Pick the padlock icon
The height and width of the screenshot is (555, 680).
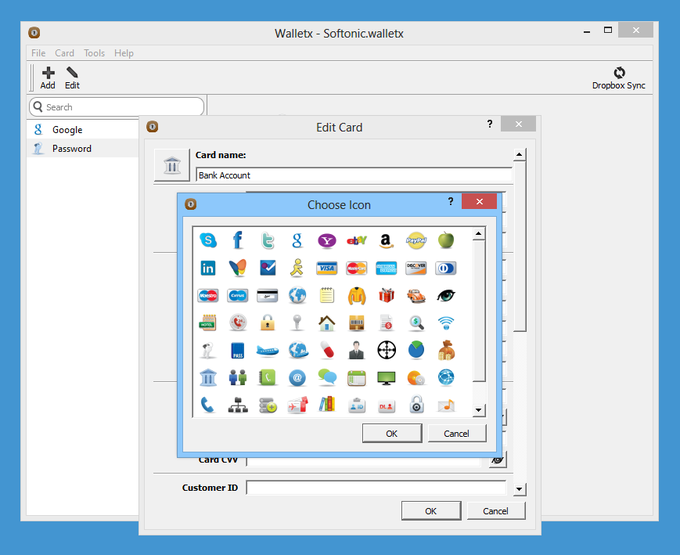(268, 323)
